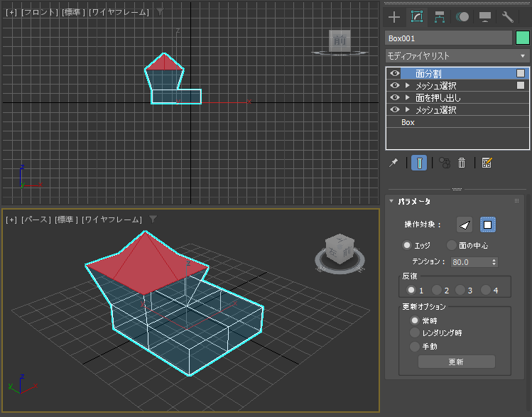Open the Create command panel tab
The height and width of the screenshot is (417, 532).
394,17
